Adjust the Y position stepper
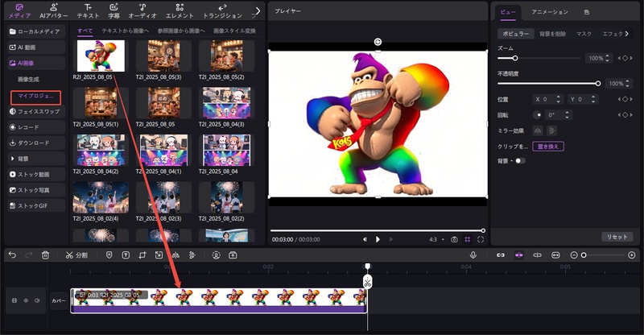The width and height of the screenshot is (644, 335). tap(593, 99)
